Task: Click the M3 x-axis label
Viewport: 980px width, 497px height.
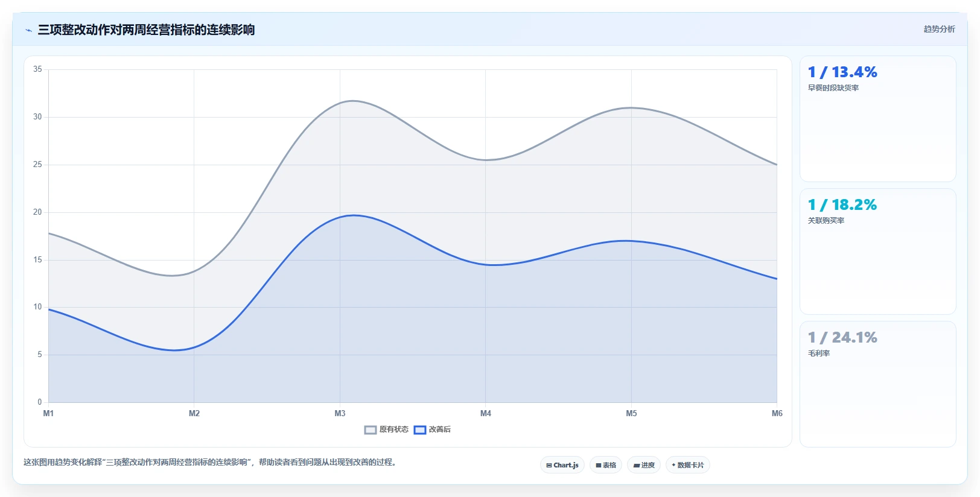Action: 340,413
